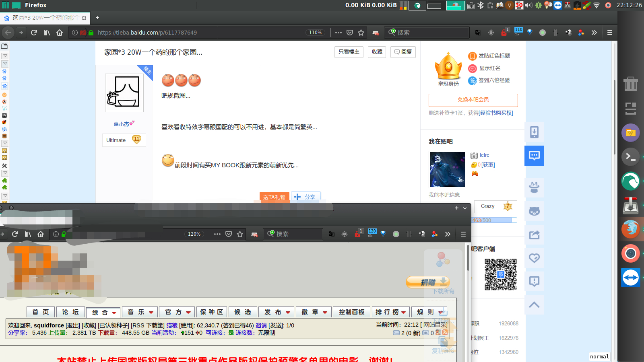Show site information for tieba.baidu.com

pos(75,33)
